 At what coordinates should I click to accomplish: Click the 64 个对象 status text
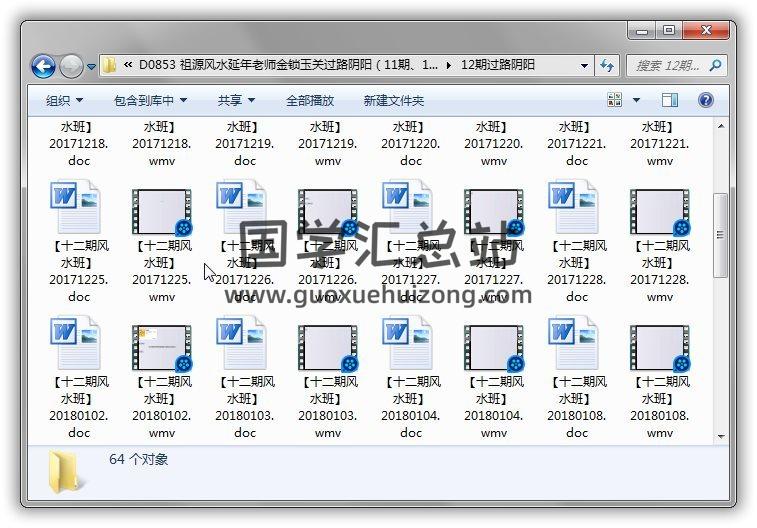138,459
